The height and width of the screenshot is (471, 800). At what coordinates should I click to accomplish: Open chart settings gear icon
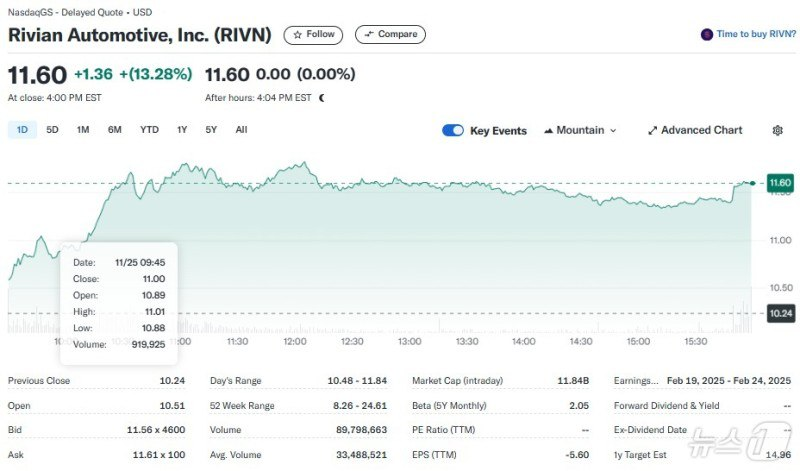(778, 131)
